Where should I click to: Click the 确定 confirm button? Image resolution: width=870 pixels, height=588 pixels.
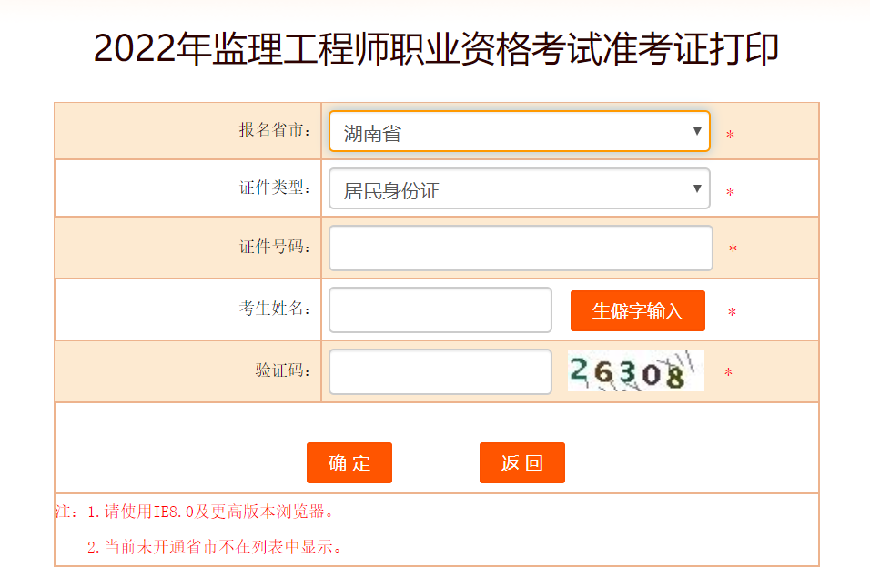(x=349, y=462)
